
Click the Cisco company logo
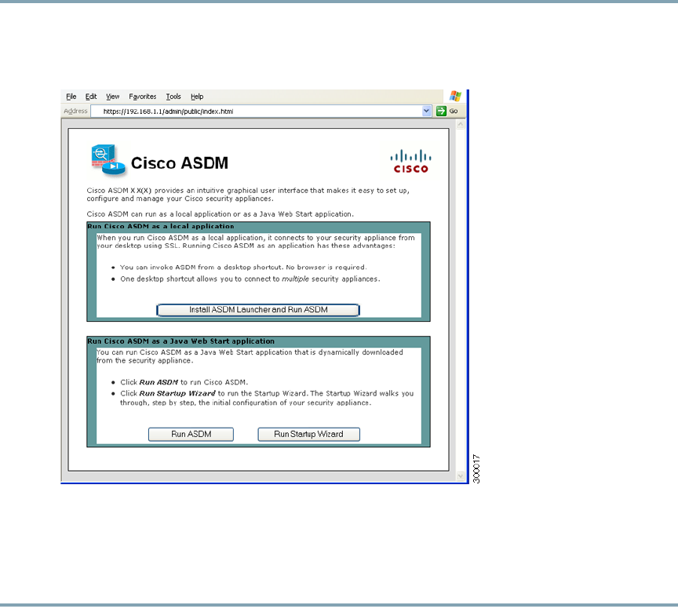[x=410, y=161]
